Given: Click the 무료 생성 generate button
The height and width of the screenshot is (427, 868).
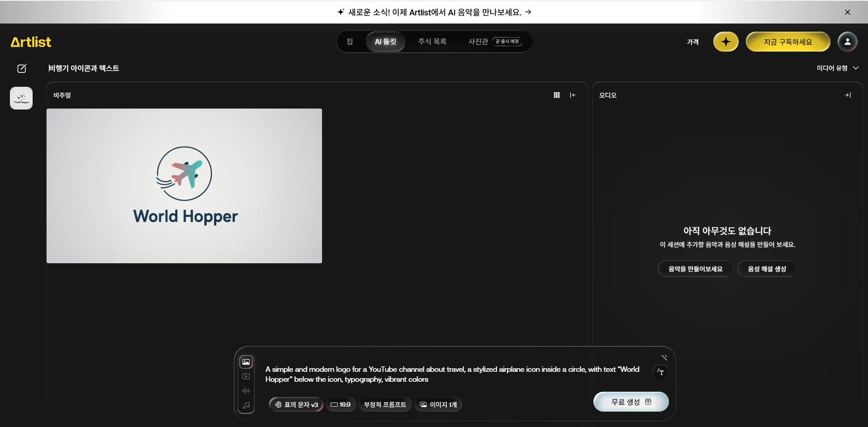Looking at the screenshot, I should [x=631, y=402].
